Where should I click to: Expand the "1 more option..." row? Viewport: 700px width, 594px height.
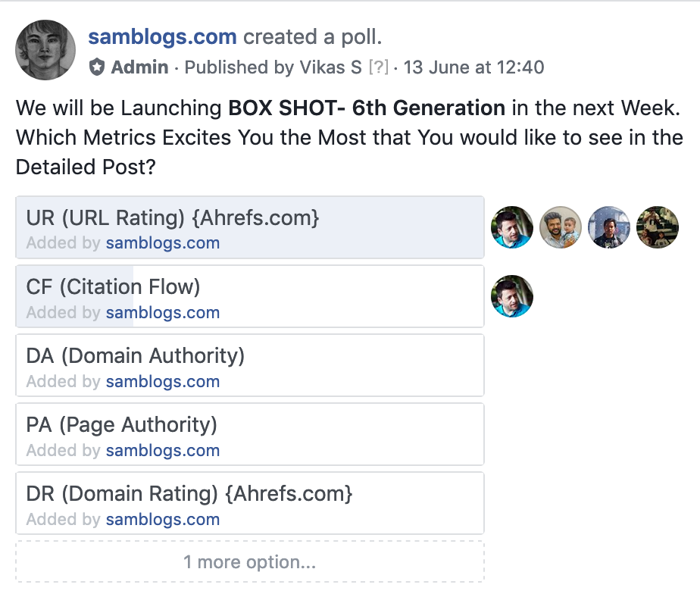click(x=250, y=562)
